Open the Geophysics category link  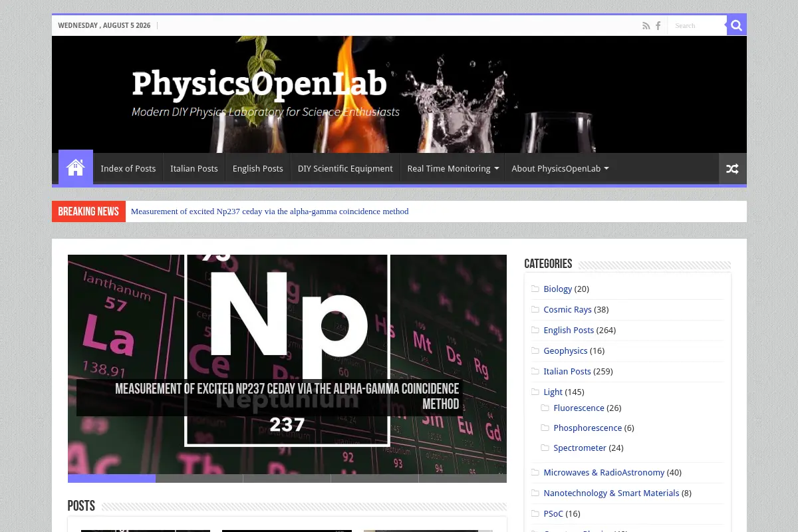[x=565, y=350]
